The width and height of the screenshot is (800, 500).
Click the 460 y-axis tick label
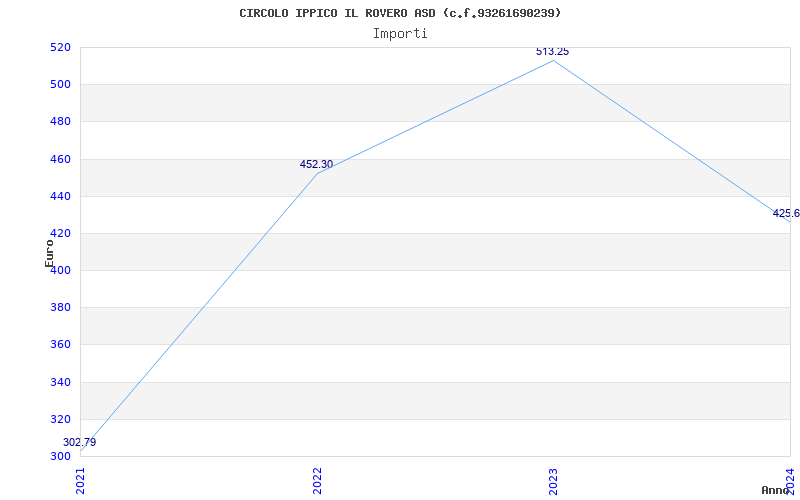59,159
